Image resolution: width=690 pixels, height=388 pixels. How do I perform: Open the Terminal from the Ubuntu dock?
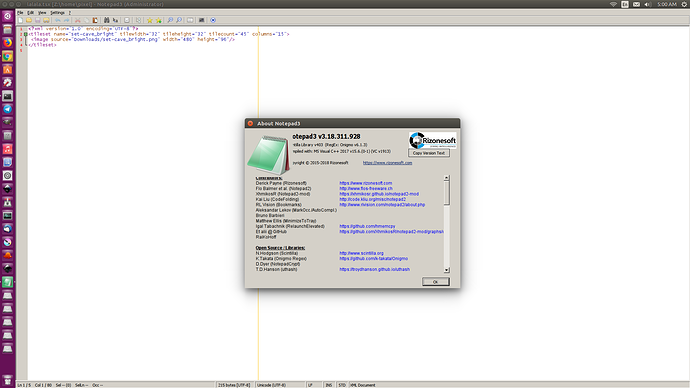[x=7, y=96]
